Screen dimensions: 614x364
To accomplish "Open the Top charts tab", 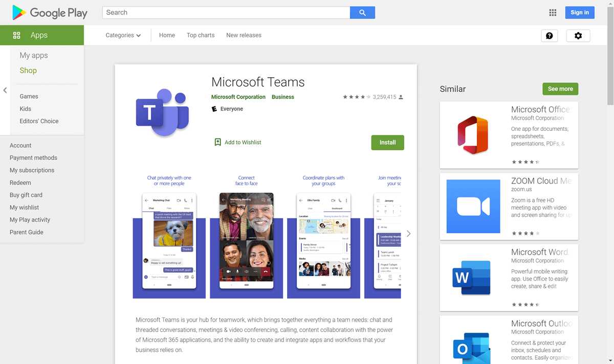I will [x=201, y=35].
